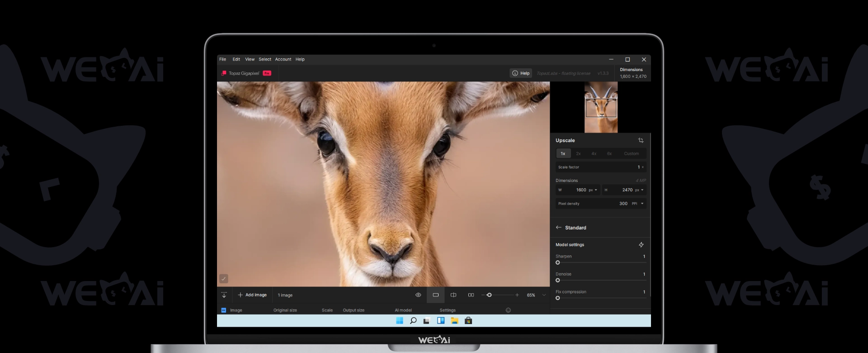Click the smiley face feedback icon
Screen dimensions: 868x353
508,310
